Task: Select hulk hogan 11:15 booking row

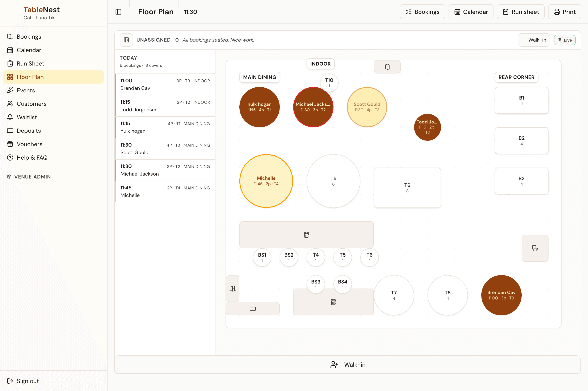Action: pos(165,127)
